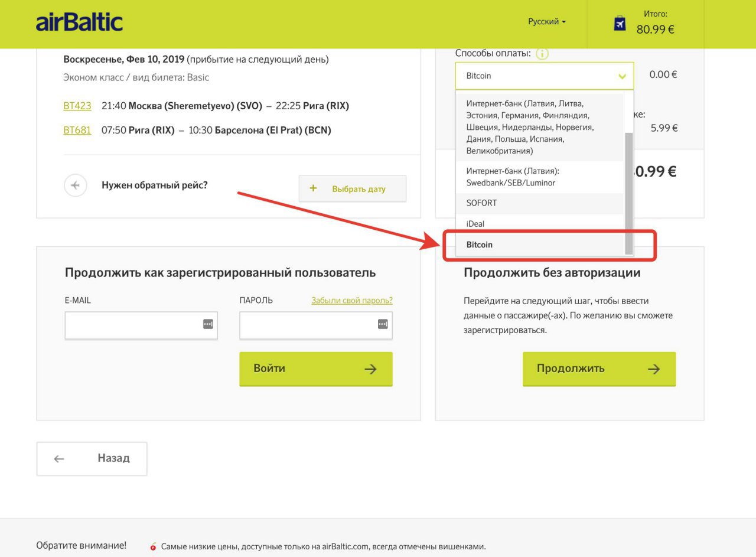Click the Назад back button

(x=92, y=458)
